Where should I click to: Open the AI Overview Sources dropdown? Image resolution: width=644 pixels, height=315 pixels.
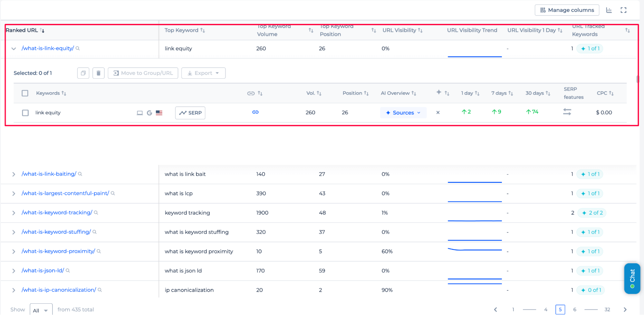(403, 113)
